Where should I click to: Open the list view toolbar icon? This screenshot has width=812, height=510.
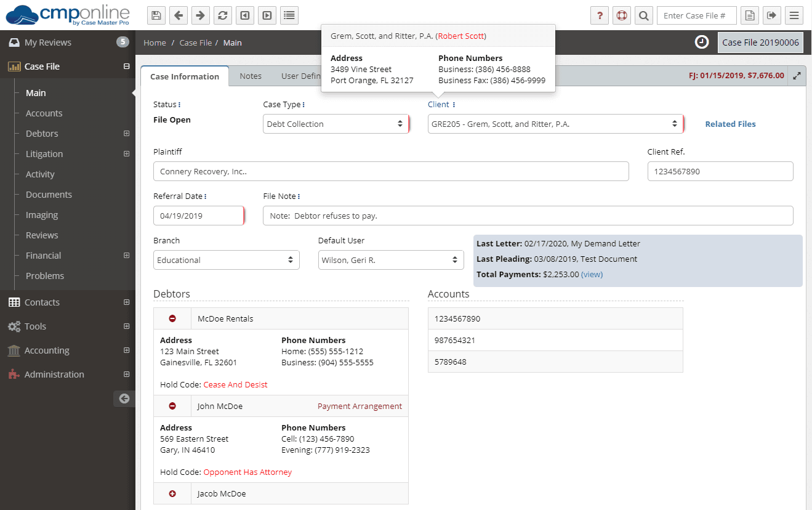(289, 15)
